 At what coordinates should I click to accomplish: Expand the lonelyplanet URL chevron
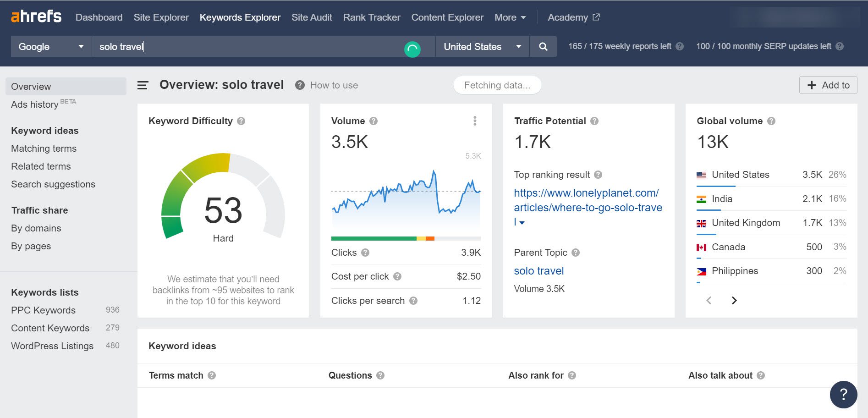[523, 224]
